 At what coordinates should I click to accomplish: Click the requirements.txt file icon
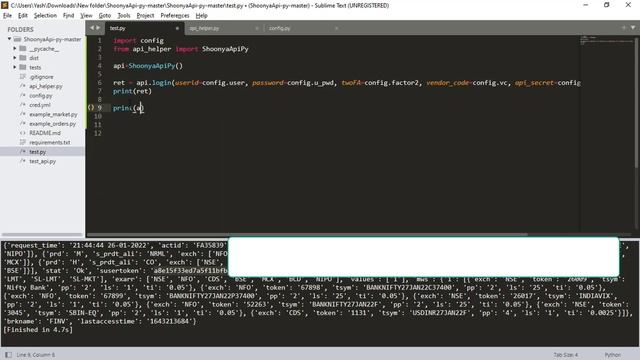tap(23, 142)
